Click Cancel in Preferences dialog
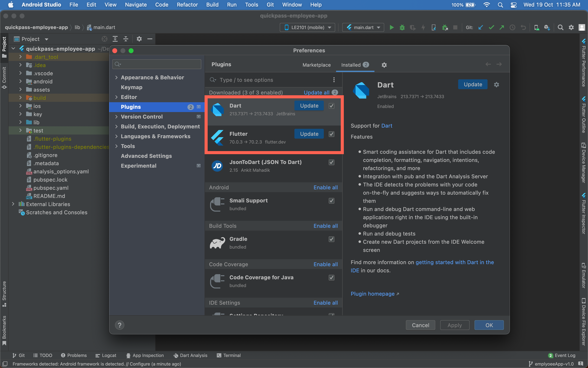This screenshot has height=368, width=588. pyautogui.click(x=420, y=325)
